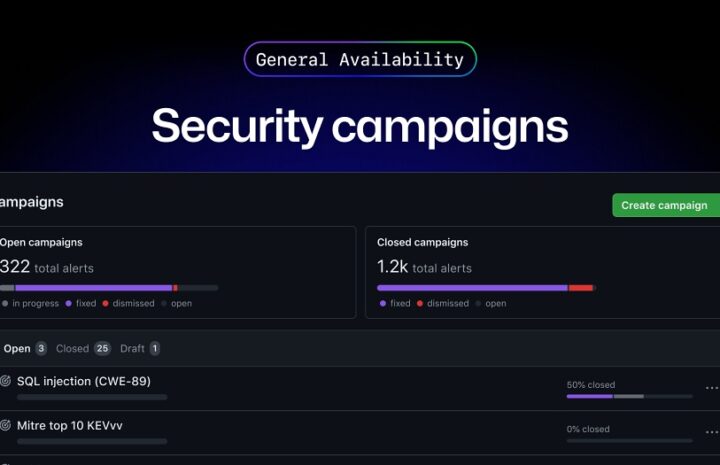Click the Closed campaigns 1.2k total alerts card
The width and height of the screenshot is (720, 465).
point(542,272)
